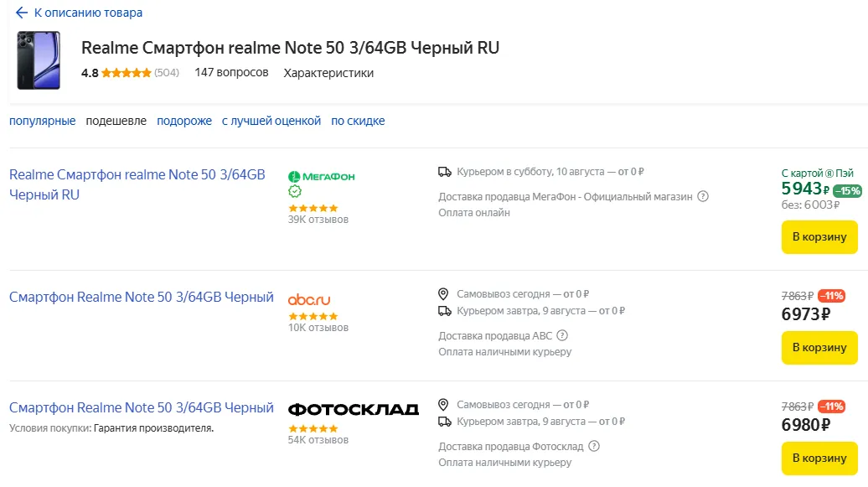Open the Фотосклад seller logo

coord(353,409)
